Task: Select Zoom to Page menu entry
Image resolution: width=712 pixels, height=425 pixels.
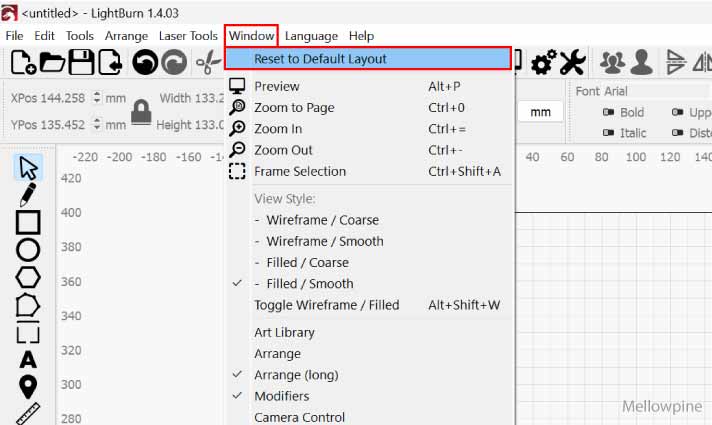Action: [x=294, y=108]
